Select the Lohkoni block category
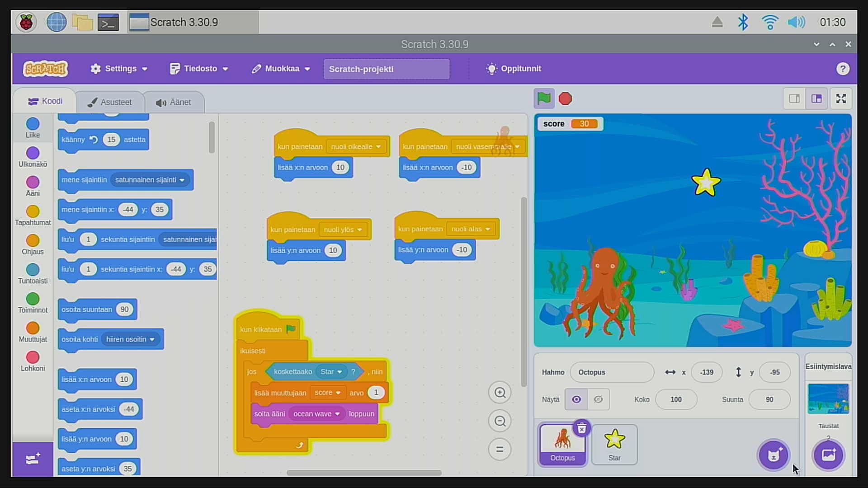Image resolution: width=868 pixels, height=488 pixels. 33,361
